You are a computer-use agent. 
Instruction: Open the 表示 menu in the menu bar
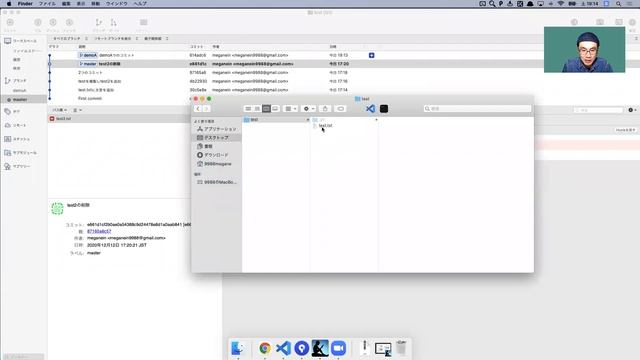81,4
